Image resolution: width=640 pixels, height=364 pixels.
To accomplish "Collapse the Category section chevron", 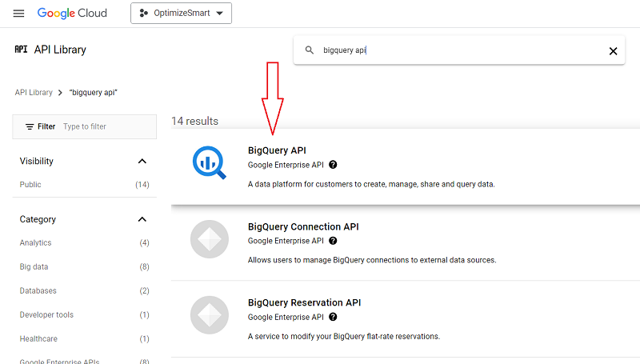I will pyautogui.click(x=142, y=219).
